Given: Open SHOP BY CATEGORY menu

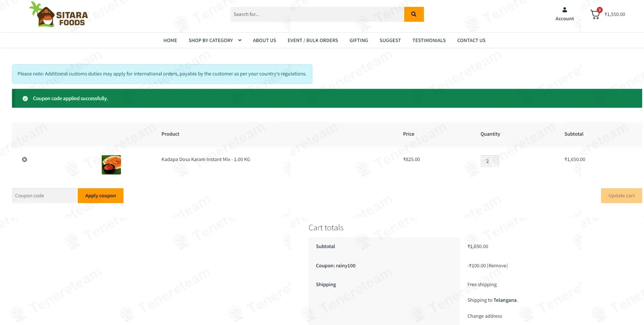Looking at the screenshot, I should coord(211,41).
